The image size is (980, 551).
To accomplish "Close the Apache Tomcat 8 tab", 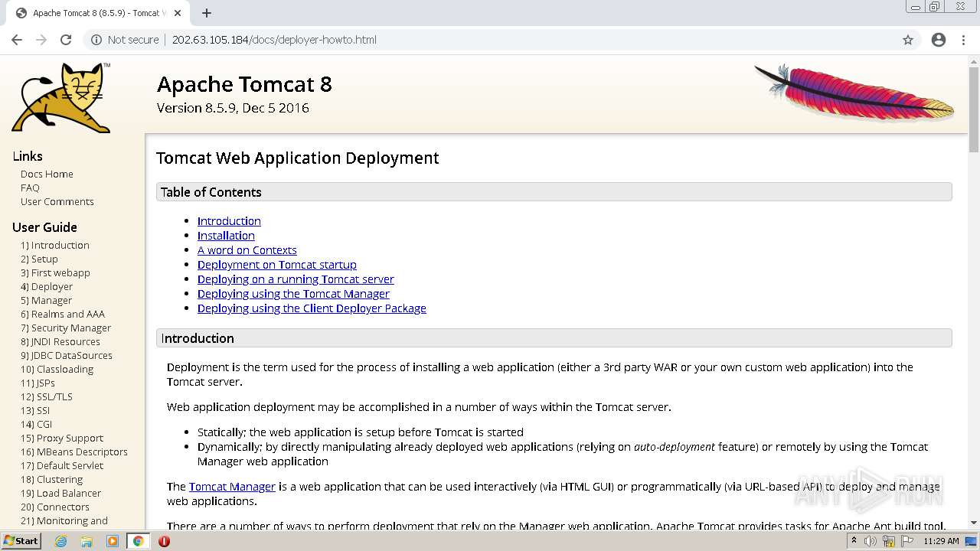I will [x=178, y=13].
